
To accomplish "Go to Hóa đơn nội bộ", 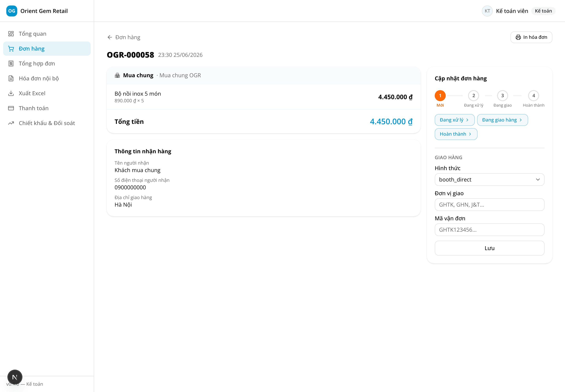I will click(47, 78).
